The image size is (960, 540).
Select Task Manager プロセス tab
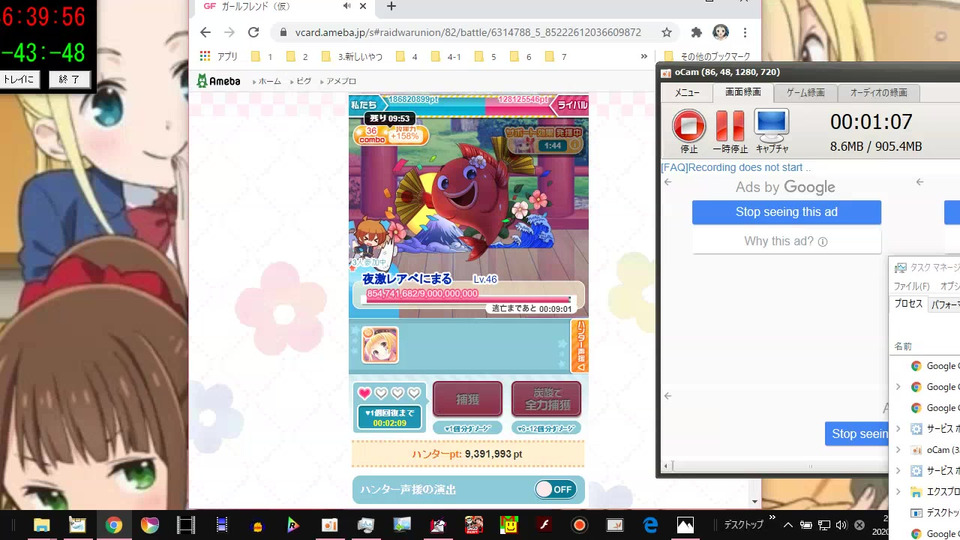pos(908,304)
